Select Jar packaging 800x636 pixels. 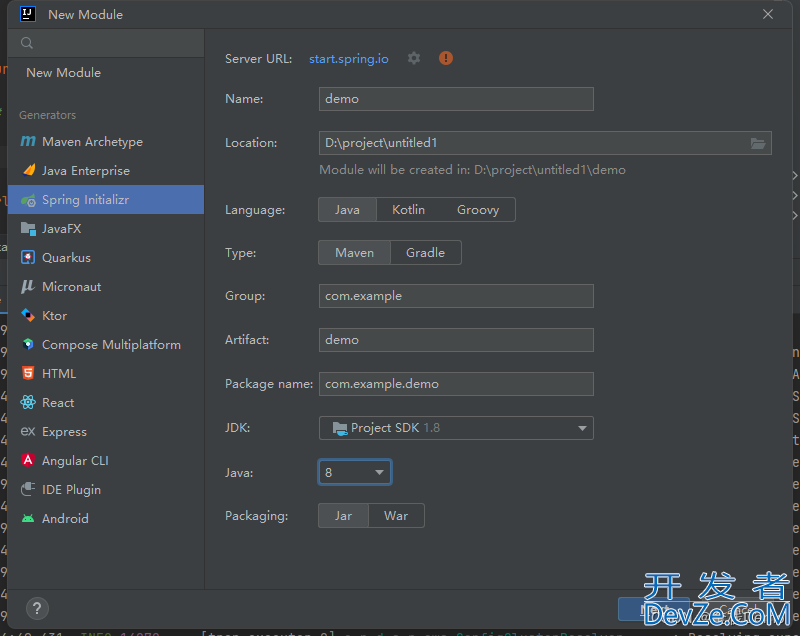343,516
